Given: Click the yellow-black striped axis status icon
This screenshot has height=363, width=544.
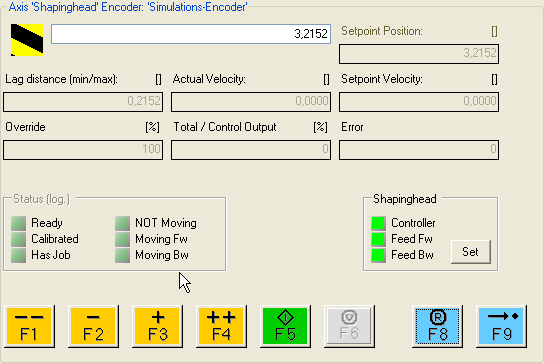Looking at the screenshot, I should pos(27,40).
